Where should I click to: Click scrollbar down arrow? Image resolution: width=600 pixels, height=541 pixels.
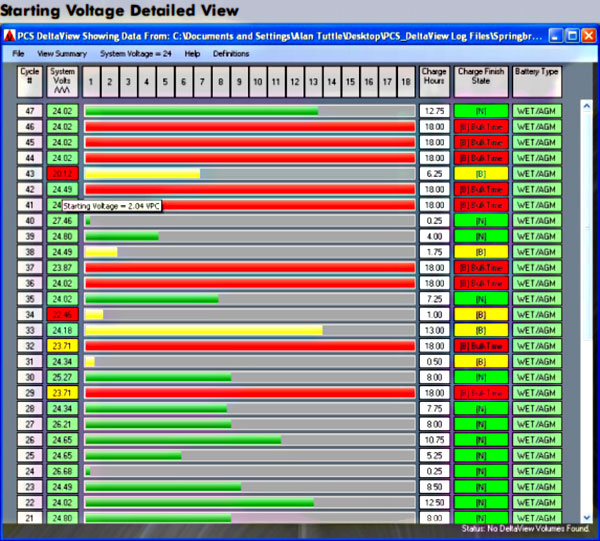click(x=587, y=518)
